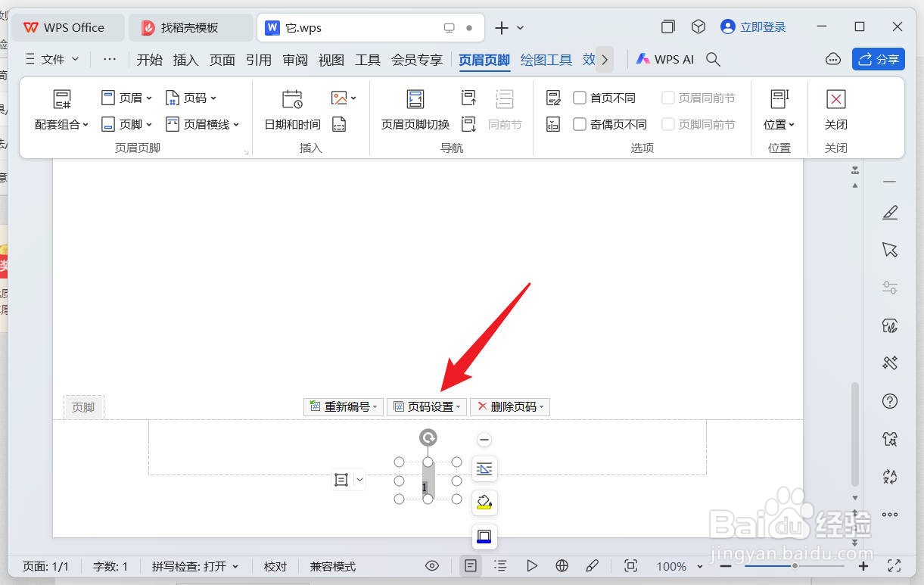Click the zoom slider in the status bar
The height and width of the screenshot is (585, 924).
point(795,565)
